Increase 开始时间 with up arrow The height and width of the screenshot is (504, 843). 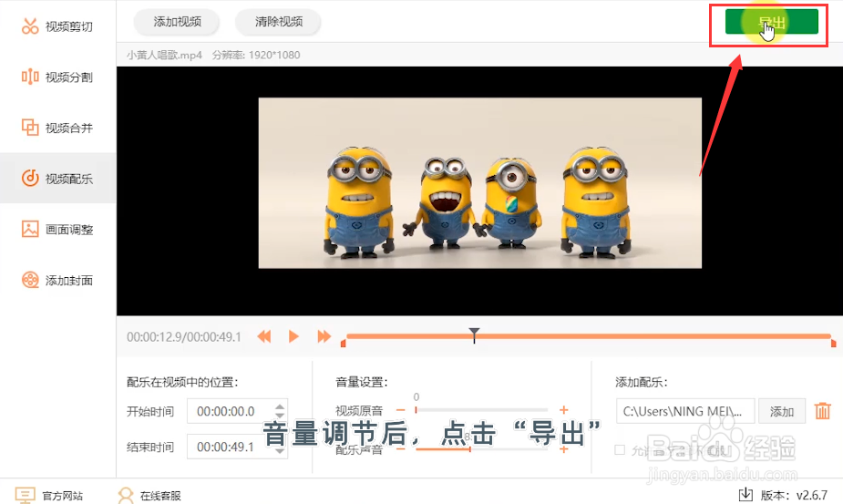click(x=280, y=407)
